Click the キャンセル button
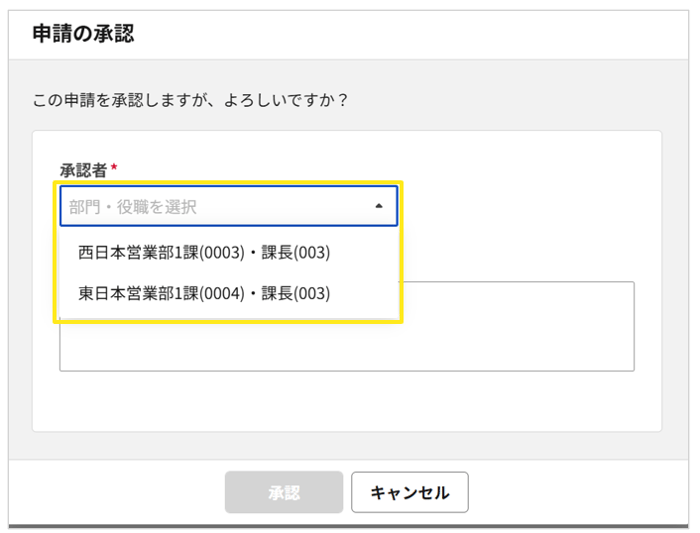Screen dimensions: 700x533 (409, 492)
